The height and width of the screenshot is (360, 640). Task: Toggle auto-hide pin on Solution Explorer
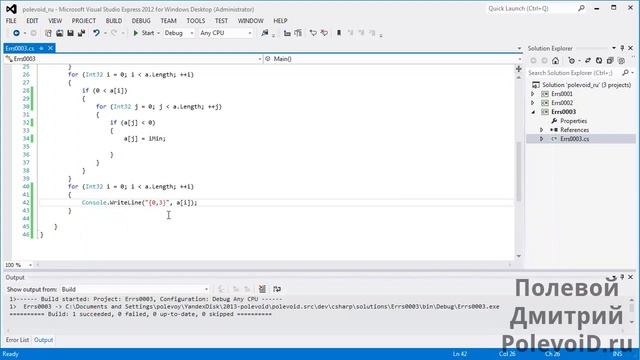[x=622, y=48]
